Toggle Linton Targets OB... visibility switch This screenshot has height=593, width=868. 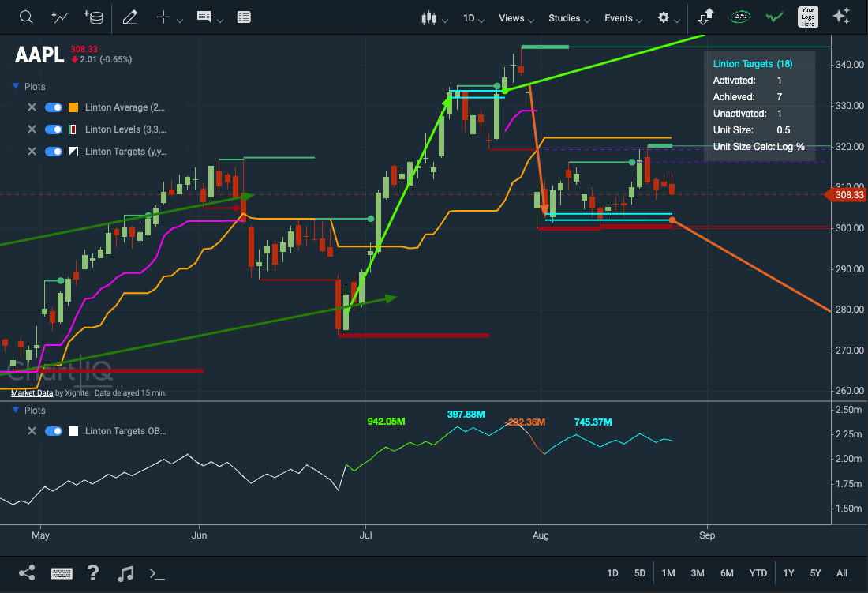coord(54,431)
